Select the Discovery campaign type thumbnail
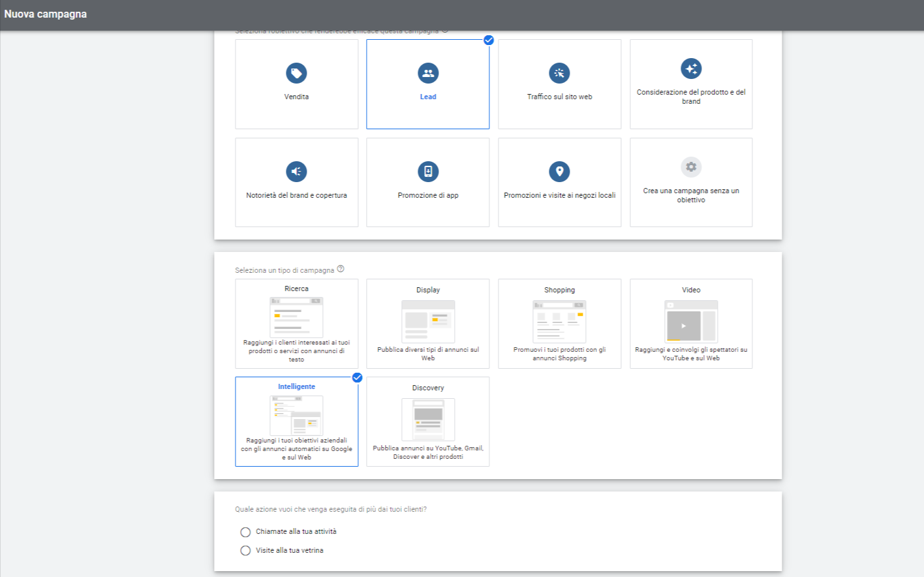Viewport: 924px width, 577px height. point(428,419)
